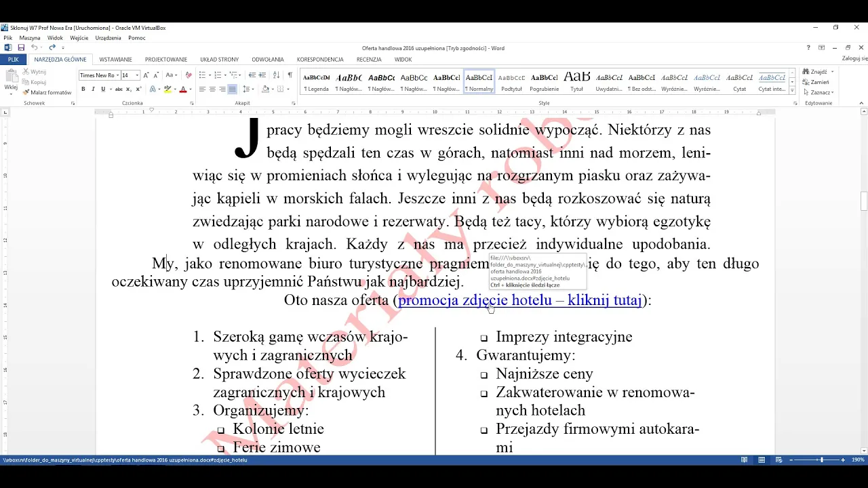Align text to the right
868x488 pixels.
(222, 89)
